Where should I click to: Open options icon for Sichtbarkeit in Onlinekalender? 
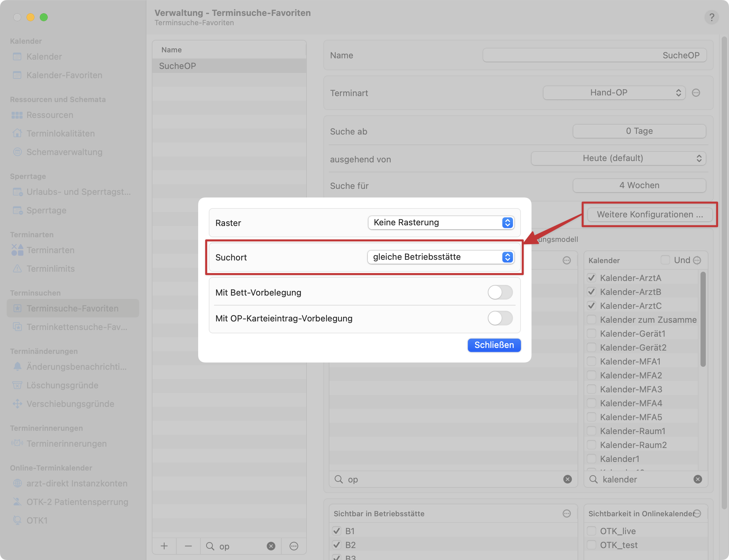pos(697,513)
